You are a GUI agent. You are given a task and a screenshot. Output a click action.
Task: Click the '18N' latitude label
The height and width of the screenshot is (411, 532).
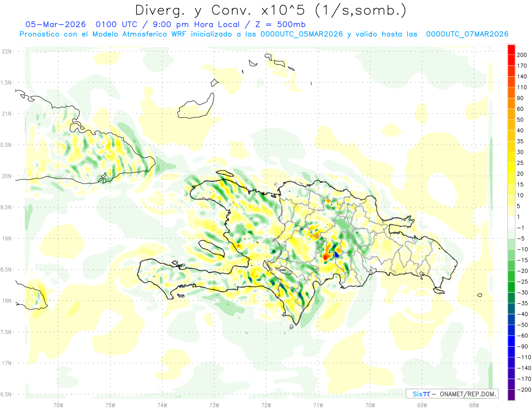pos(6,301)
